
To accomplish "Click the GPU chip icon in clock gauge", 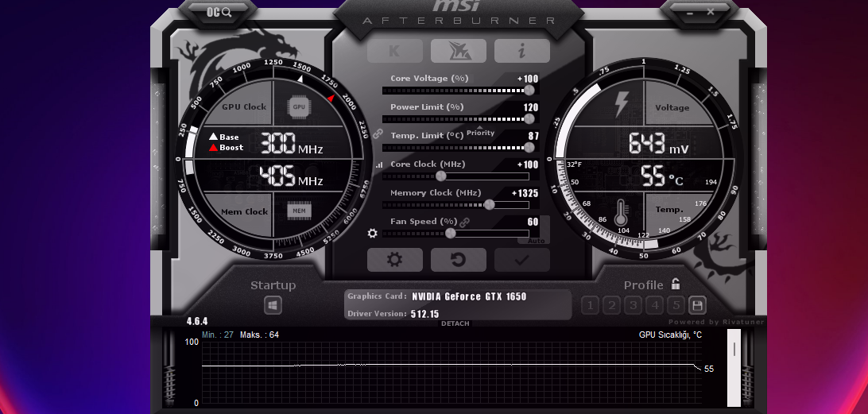I will tap(299, 106).
